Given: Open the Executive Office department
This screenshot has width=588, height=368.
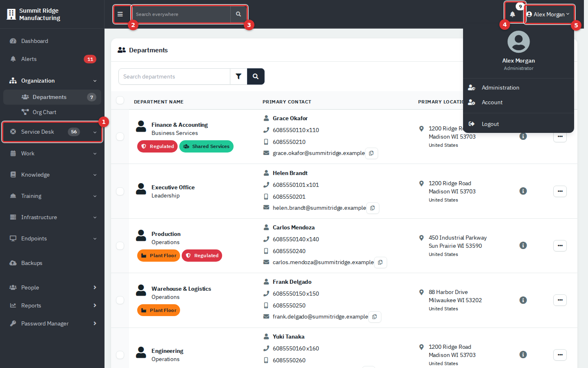Looking at the screenshot, I should click(x=173, y=187).
